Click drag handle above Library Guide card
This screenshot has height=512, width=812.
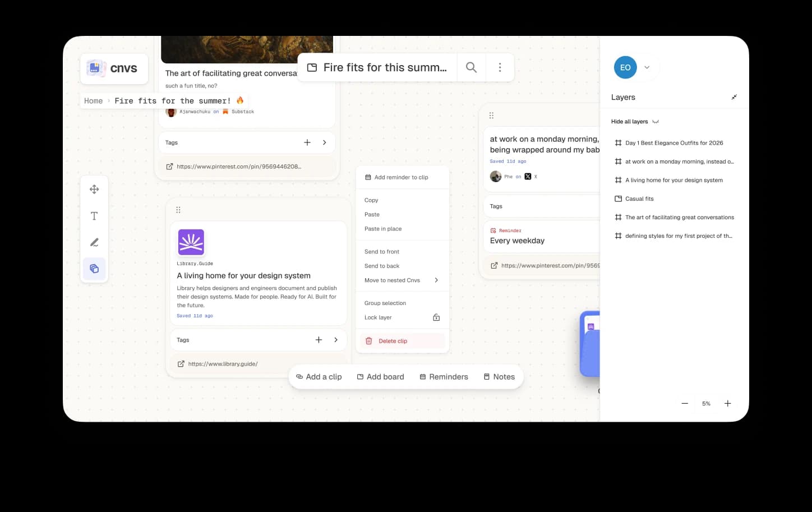(x=178, y=210)
